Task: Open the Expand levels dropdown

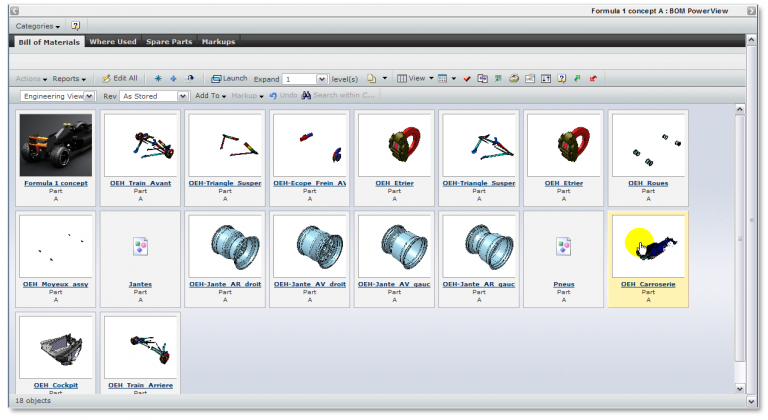Action: pos(321,78)
